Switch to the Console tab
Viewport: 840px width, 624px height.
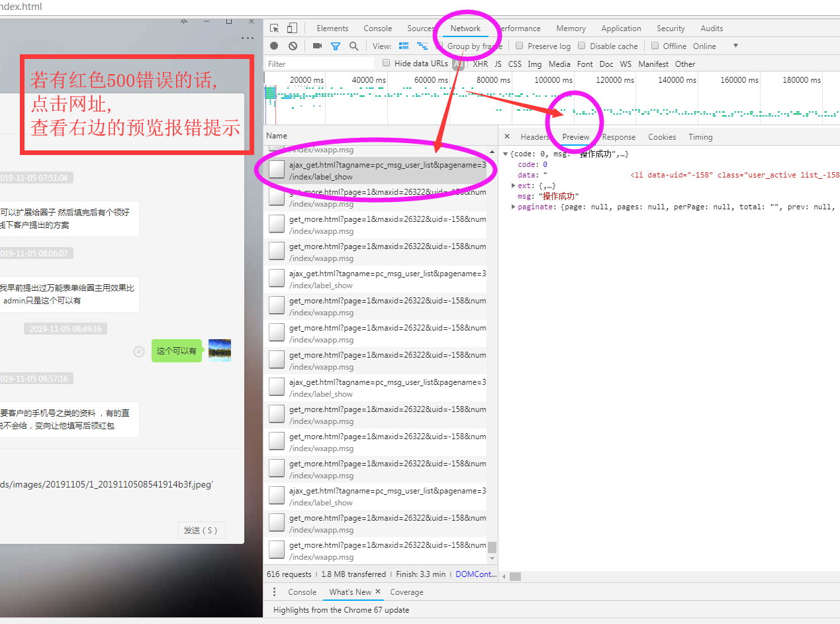[x=377, y=28]
